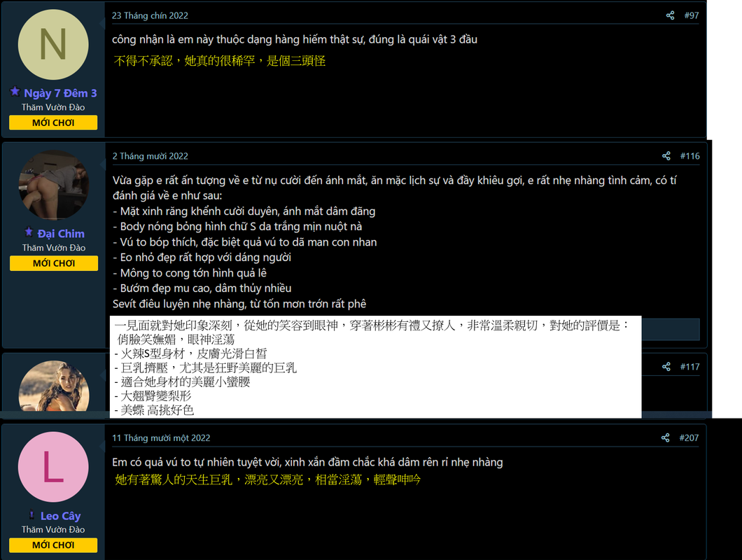Click Đại Chim's round avatar photo
The image size is (742, 560).
53,185
